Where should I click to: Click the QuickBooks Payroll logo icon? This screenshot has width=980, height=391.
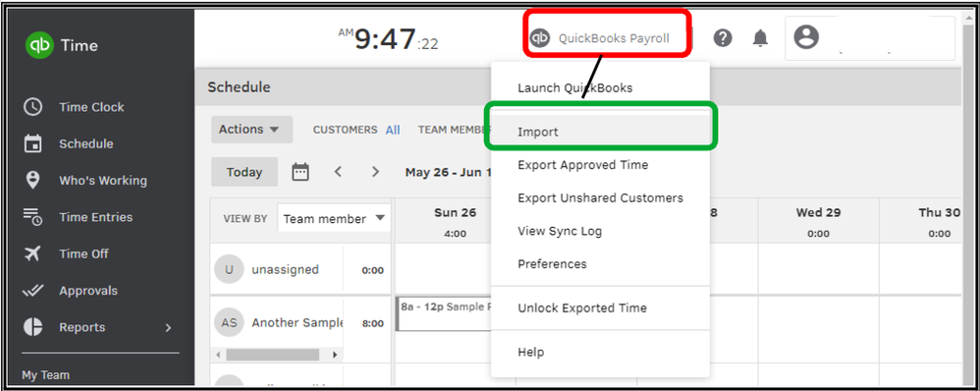tap(540, 38)
